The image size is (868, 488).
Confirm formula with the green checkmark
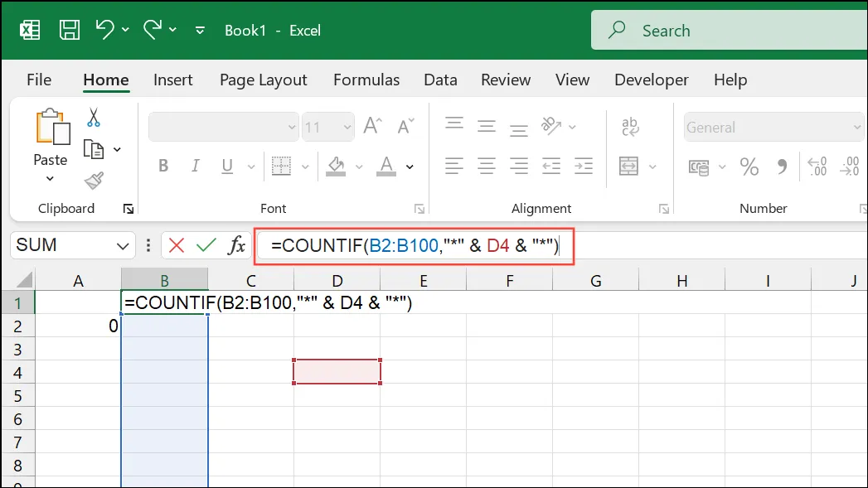coord(206,245)
